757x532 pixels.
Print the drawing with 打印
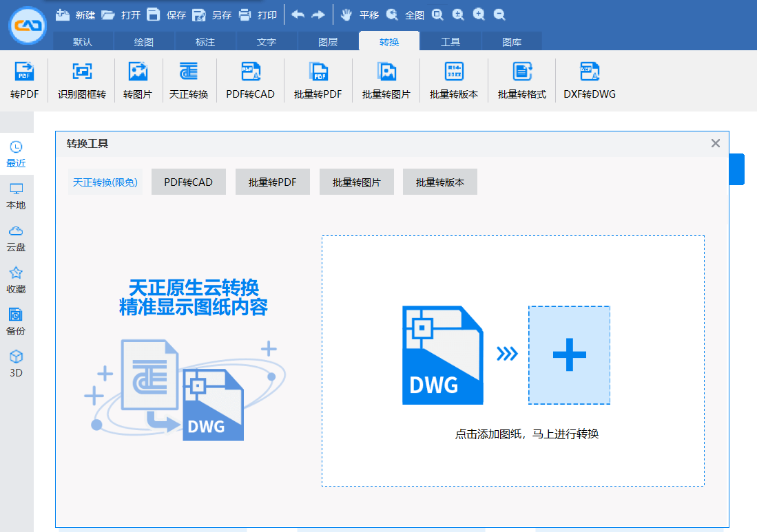click(x=258, y=15)
